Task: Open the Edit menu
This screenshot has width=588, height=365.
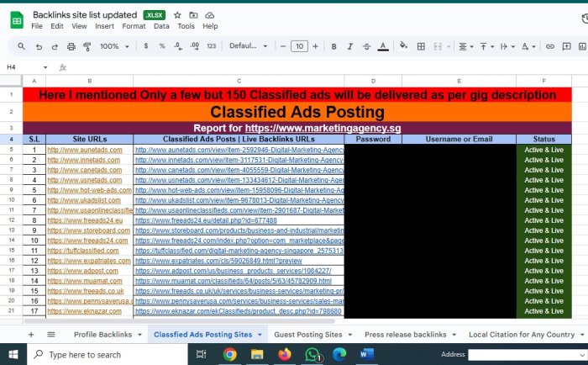Action: click(x=57, y=26)
